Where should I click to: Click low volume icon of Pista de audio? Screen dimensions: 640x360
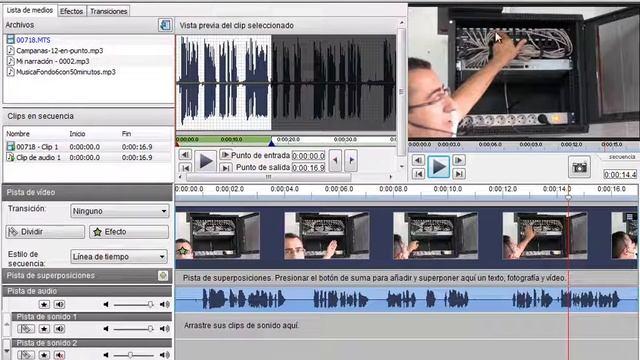(106, 304)
